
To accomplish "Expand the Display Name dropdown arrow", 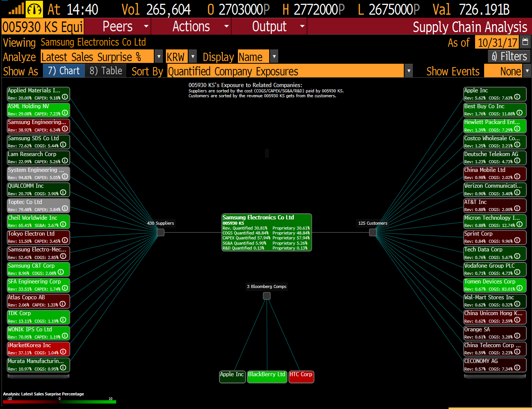I will (x=274, y=57).
